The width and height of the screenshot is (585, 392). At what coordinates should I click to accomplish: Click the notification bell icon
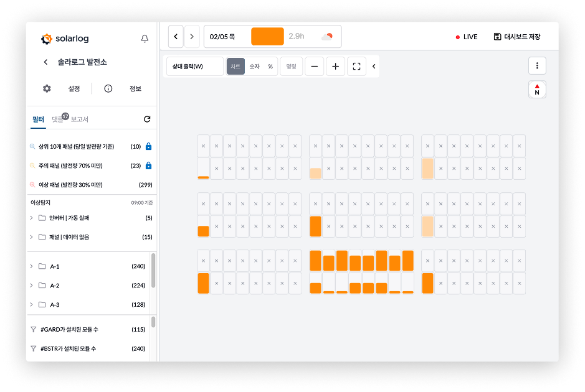(x=145, y=39)
